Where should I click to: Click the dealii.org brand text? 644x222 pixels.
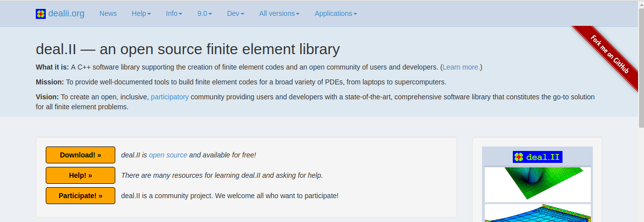[66, 13]
